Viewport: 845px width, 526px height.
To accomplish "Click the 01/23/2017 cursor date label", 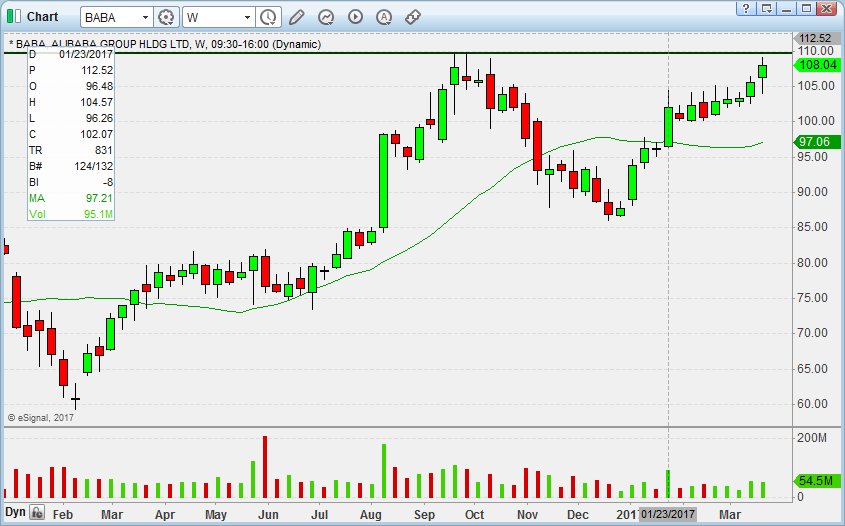I will click(668, 514).
